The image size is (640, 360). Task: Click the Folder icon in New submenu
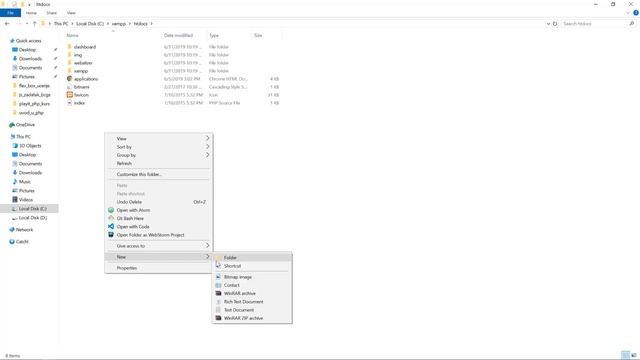[218, 258]
